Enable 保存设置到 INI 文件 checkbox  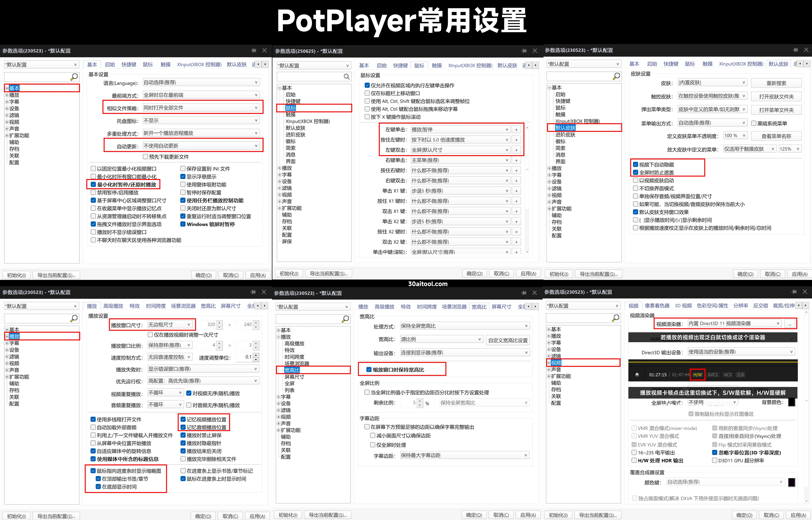183,169
